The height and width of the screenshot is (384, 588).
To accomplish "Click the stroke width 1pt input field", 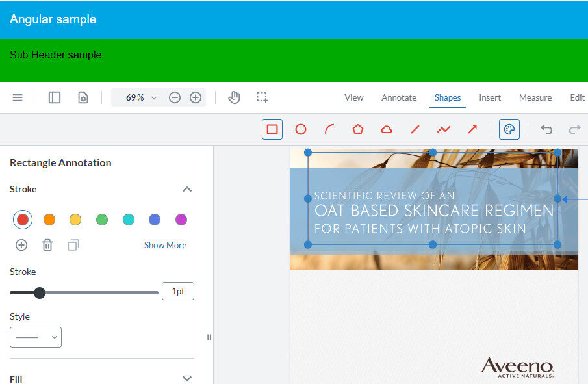I will click(x=178, y=292).
